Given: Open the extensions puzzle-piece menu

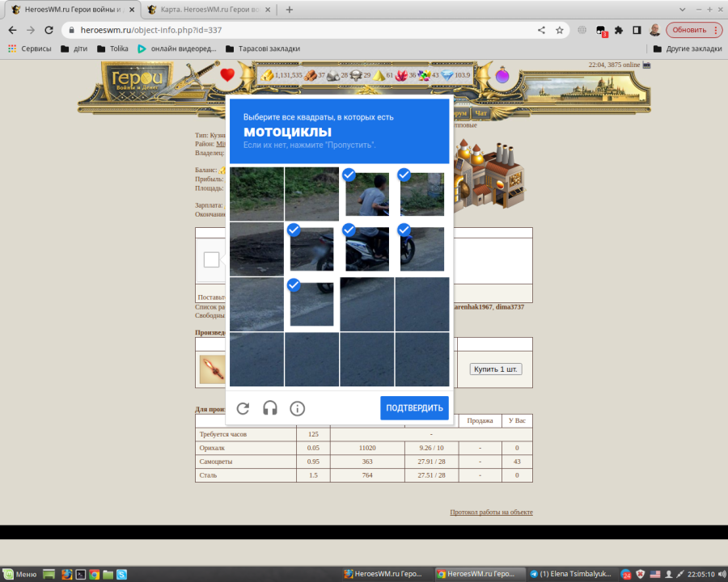Looking at the screenshot, I should 619,30.
